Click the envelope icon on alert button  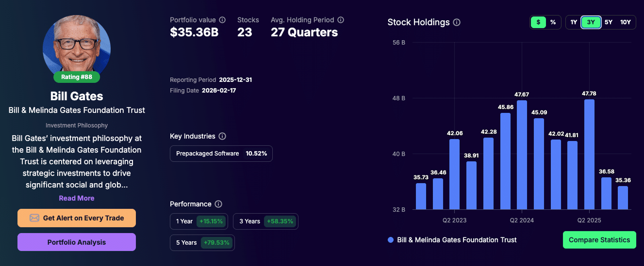(x=34, y=218)
